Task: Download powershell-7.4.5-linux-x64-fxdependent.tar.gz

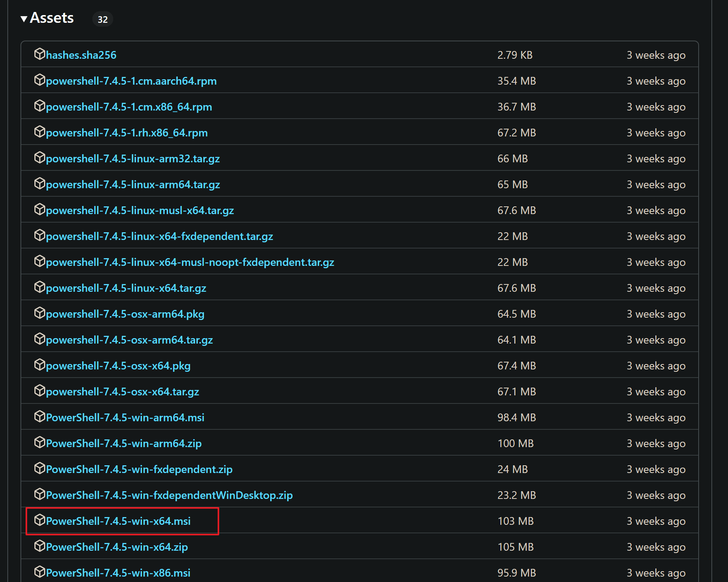Action: (160, 236)
